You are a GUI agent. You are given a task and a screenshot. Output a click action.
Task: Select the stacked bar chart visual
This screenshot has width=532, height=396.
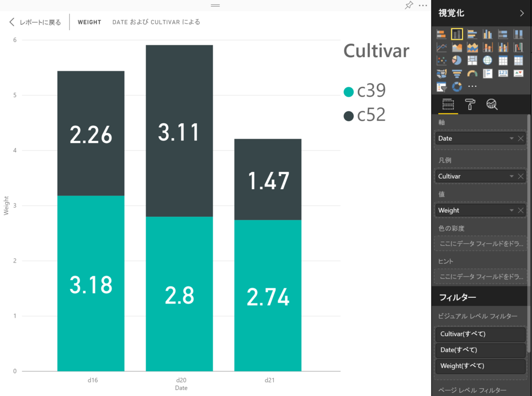pos(442,34)
